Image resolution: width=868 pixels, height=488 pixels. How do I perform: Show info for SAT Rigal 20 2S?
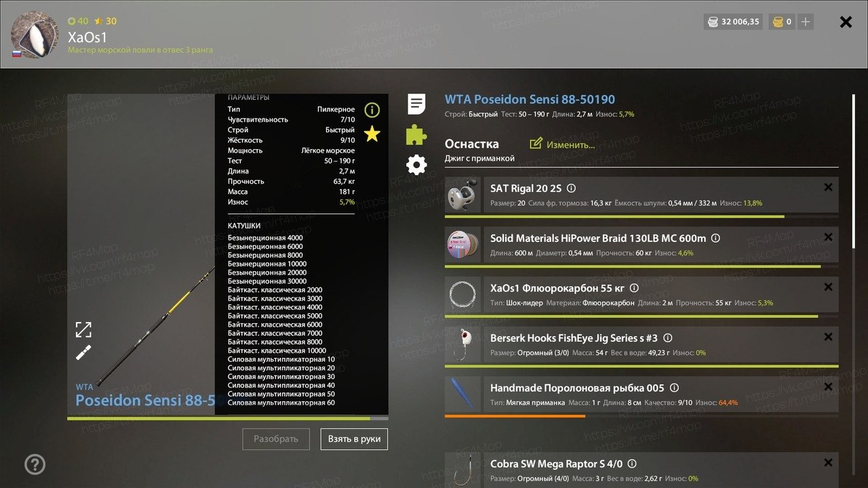(x=571, y=188)
